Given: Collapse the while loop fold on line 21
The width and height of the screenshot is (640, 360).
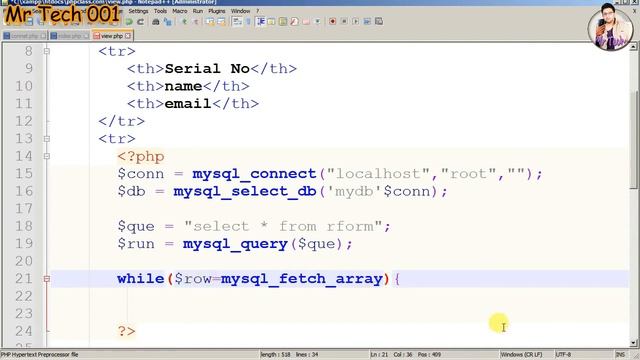Looking at the screenshot, I should (x=47, y=279).
